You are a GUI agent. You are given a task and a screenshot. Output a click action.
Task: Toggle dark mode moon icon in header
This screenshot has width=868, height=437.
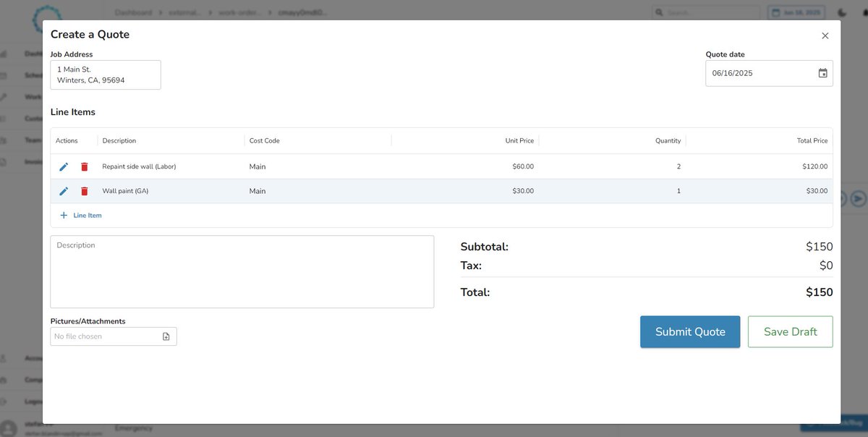(843, 12)
